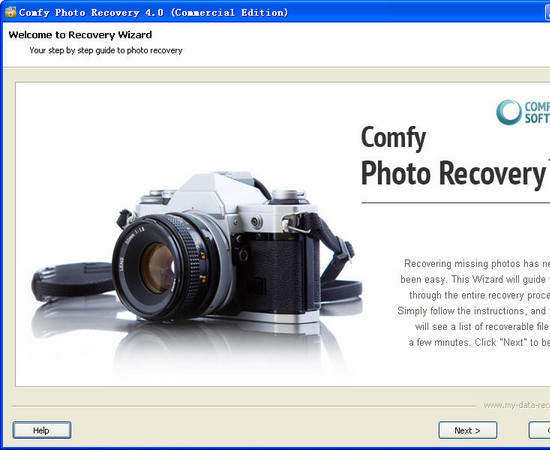Screen dimensions: 550x451
Task: Open the Help button
Action: pyautogui.click(x=42, y=430)
